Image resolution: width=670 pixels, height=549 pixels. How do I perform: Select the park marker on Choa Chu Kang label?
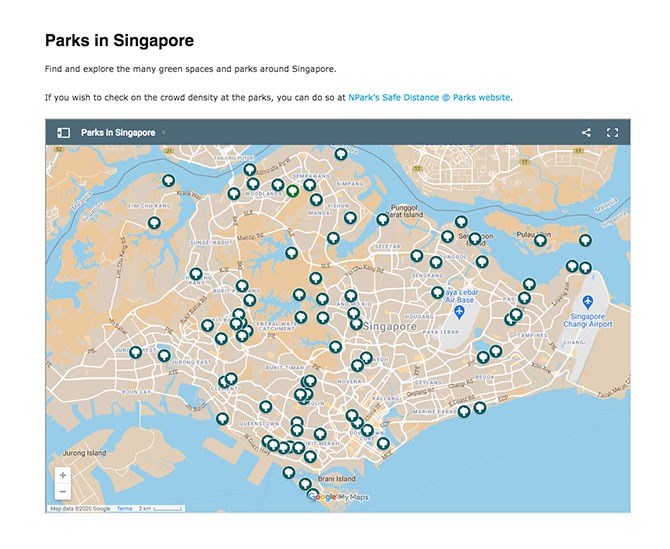coord(196,273)
